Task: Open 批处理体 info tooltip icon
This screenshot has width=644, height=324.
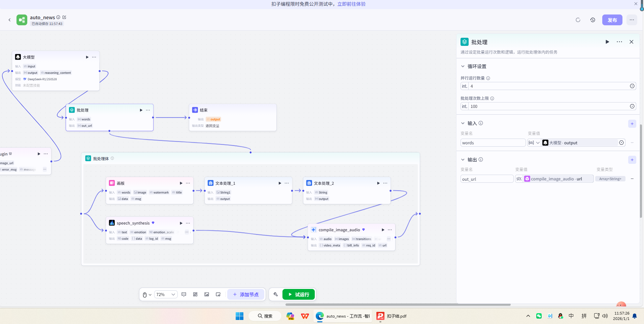Action: pos(112,158)
